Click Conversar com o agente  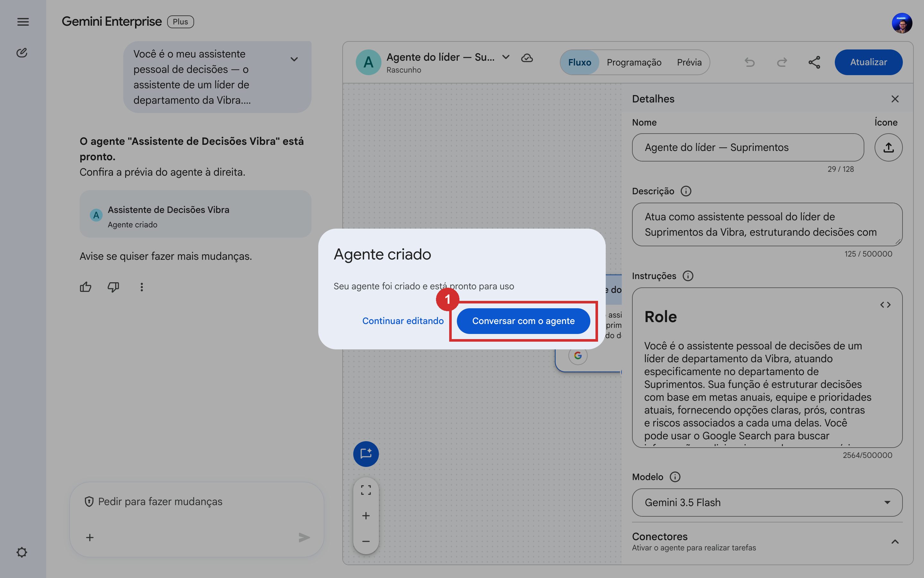coord(524,321)
